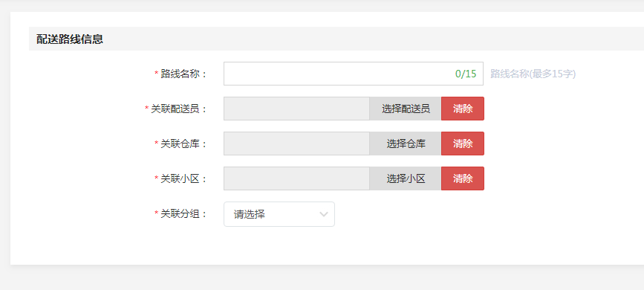Click the 路线名称 text input field
This screenshot has height=290, width=644.
[354, 74]
